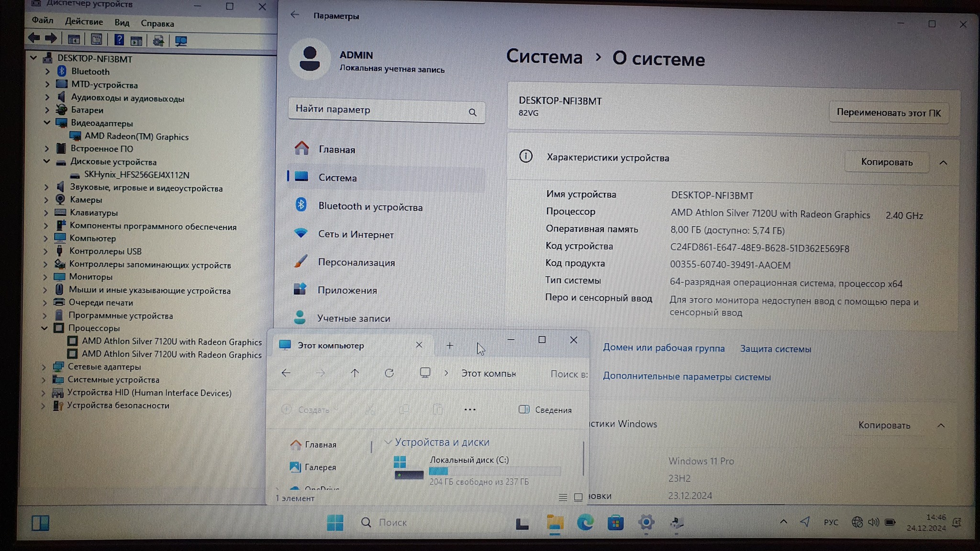980x551 pixels.
Task: Open the Справка menu
Action: (x=157, y=23)
